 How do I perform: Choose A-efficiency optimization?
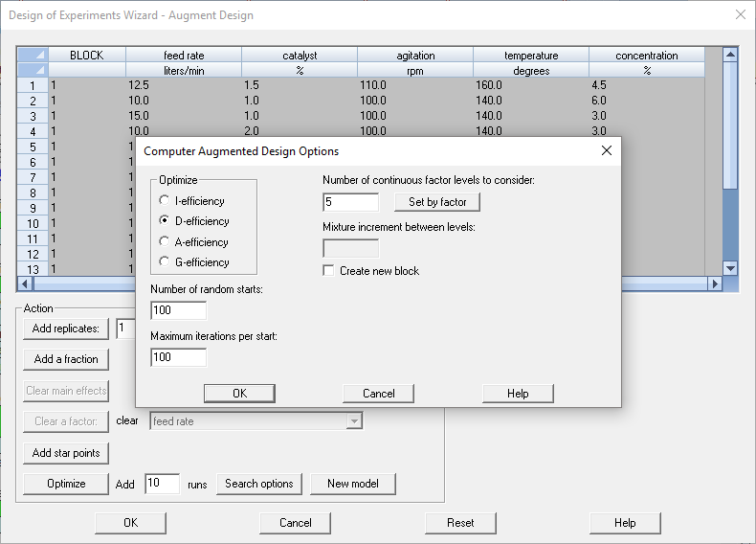(x=165, y=242)
